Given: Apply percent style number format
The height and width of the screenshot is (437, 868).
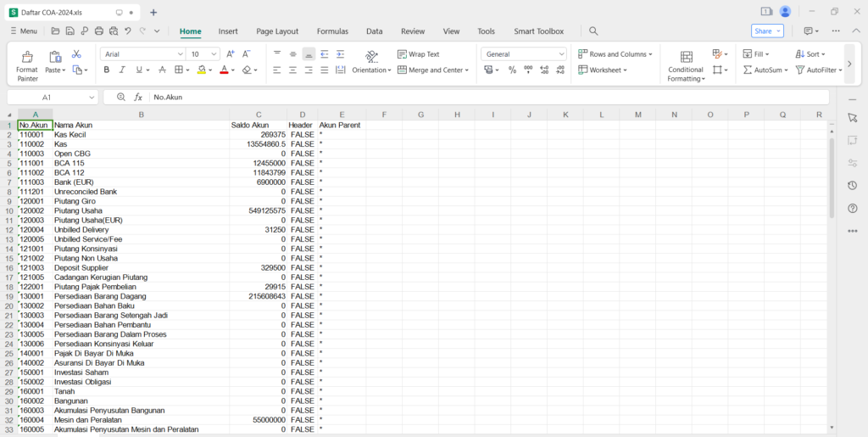Looking at the screenshot, I should pyautogui.click(x=512, y=70).
